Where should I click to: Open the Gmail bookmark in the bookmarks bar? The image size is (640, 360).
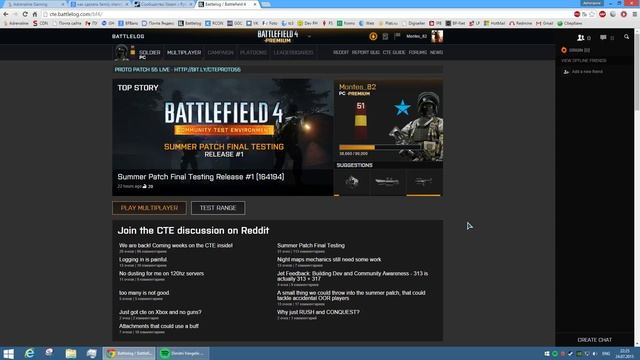point(545,23)
